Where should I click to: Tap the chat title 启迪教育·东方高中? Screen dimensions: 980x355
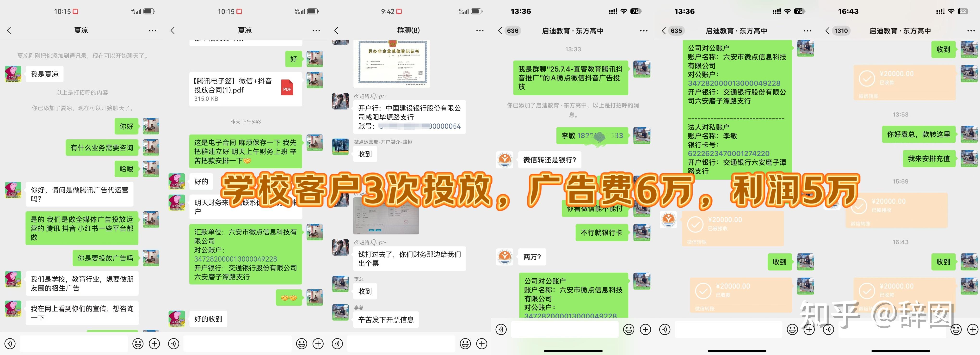tap(572, 31)
